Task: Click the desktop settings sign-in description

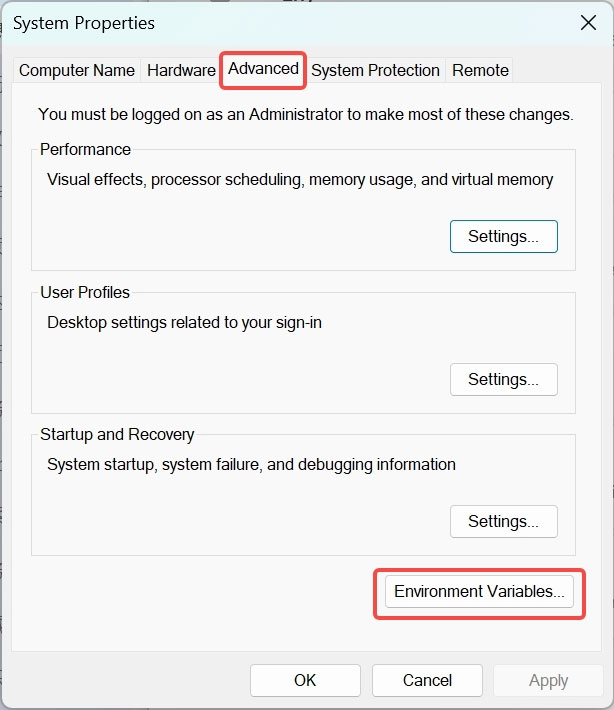Action: click(184, 323)
